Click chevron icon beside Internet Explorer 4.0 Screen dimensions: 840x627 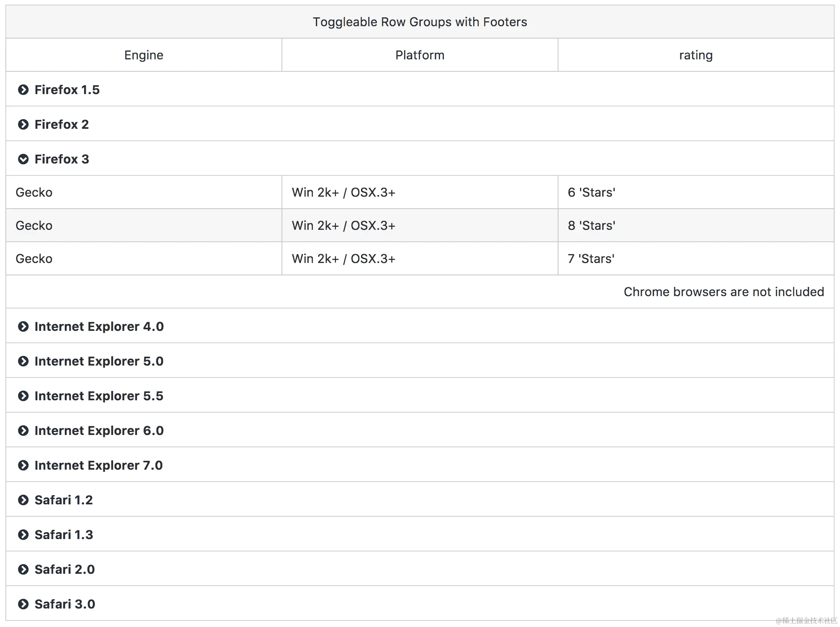click(x=23, y=327)
